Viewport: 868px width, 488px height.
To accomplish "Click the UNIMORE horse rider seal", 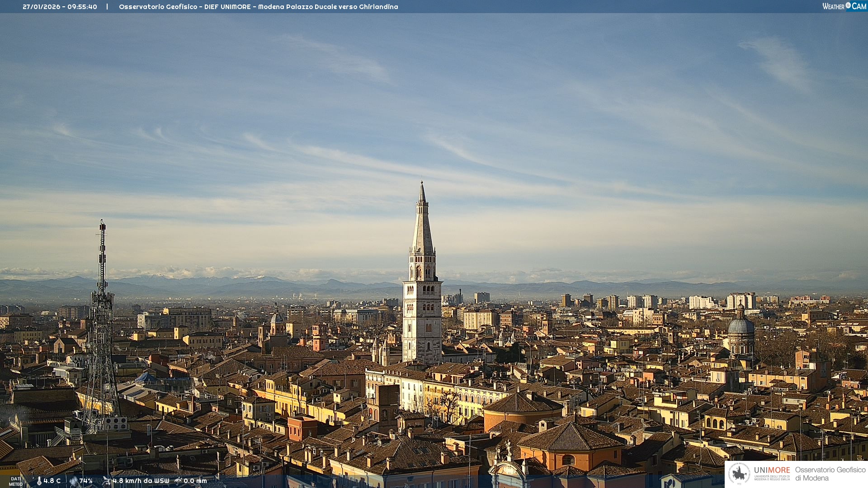I will click(739, 474).
